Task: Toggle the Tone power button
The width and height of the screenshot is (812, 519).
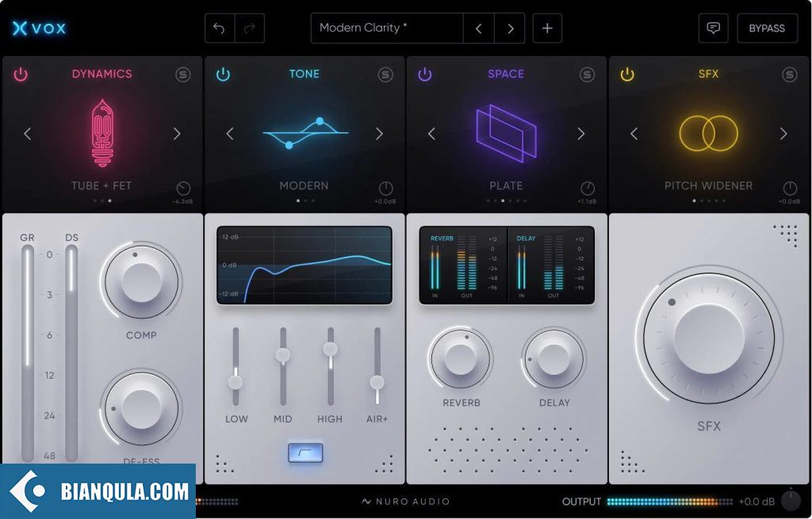Action: click(x=223, y=74)
